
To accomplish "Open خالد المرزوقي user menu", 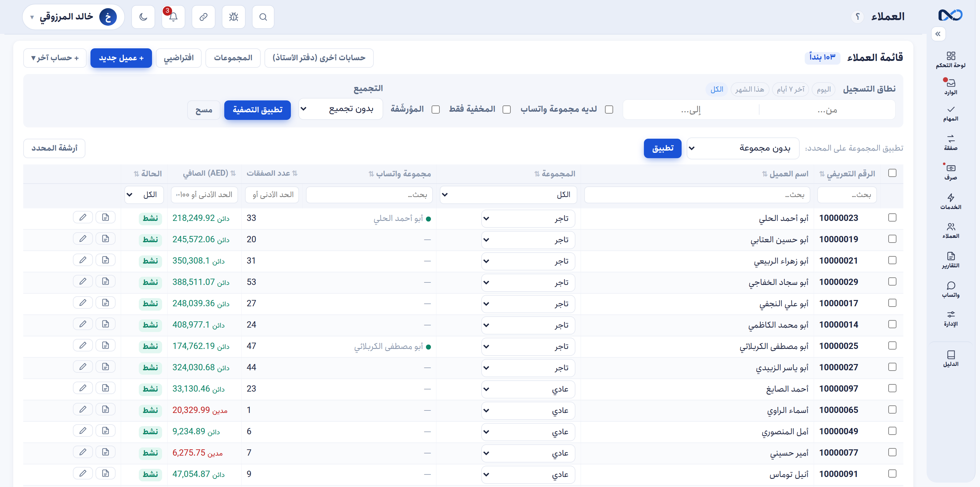I will click(73, 17).
